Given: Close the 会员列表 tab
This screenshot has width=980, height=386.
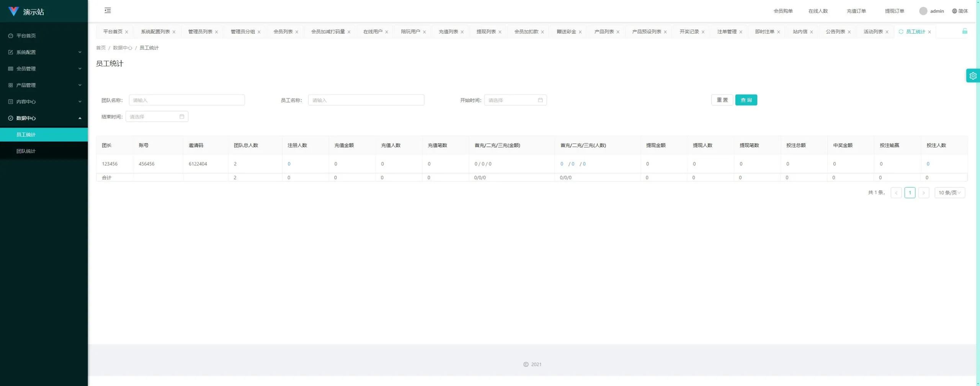Looking at the screenshot, I should point(297,32).
